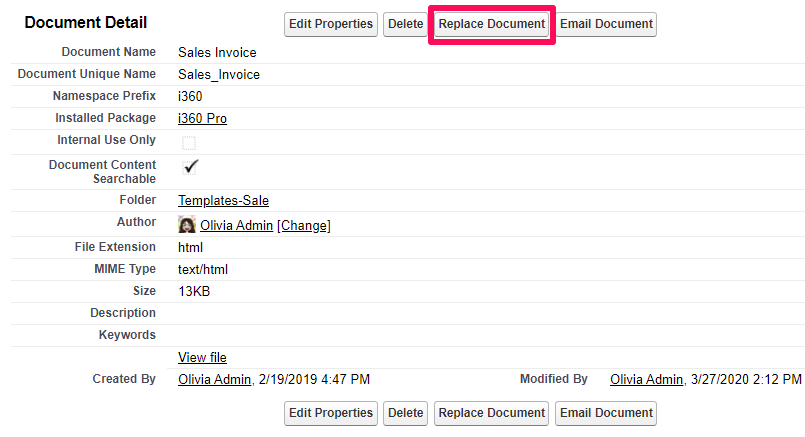Click the Created By label

124,379
